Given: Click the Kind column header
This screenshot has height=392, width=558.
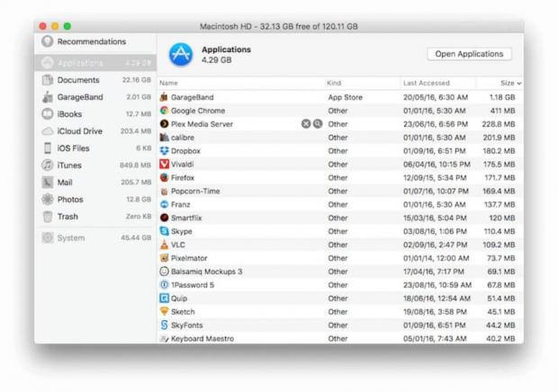Looking at the screenshot, I should click(x=334, y=83).
